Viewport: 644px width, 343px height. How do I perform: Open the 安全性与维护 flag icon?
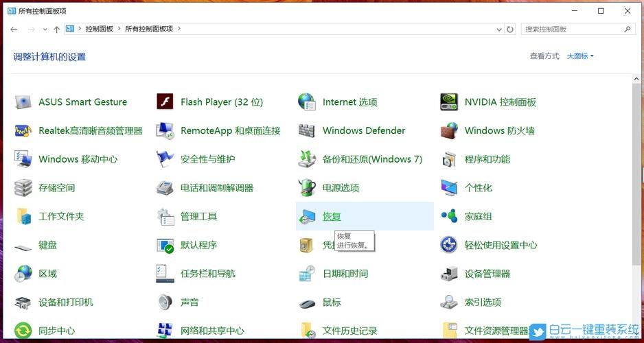(x=165, y=159)
